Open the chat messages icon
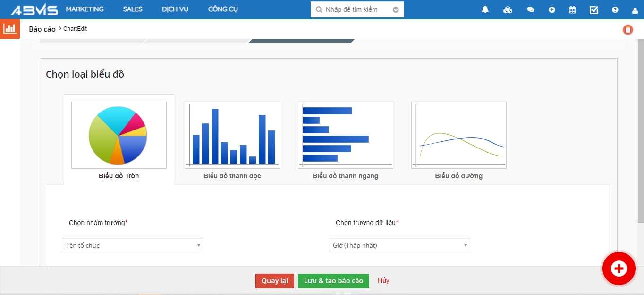 tap(531, 9)
